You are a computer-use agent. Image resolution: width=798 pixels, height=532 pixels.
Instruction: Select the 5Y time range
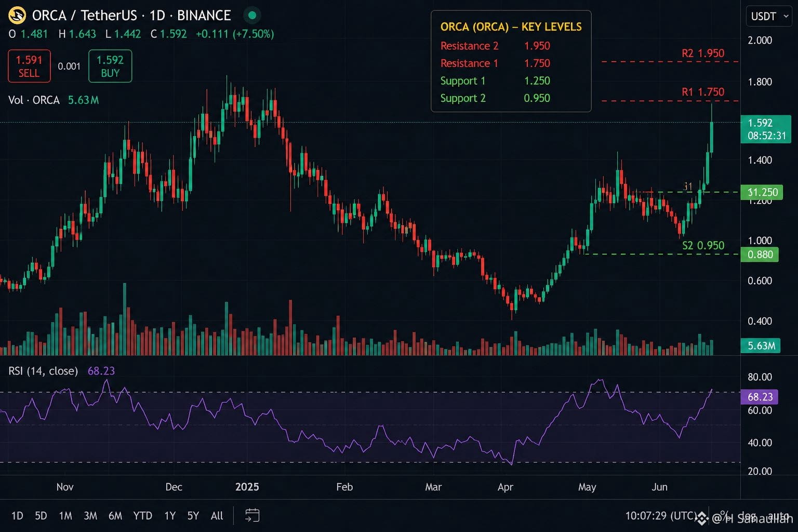[x=193, y=515]
